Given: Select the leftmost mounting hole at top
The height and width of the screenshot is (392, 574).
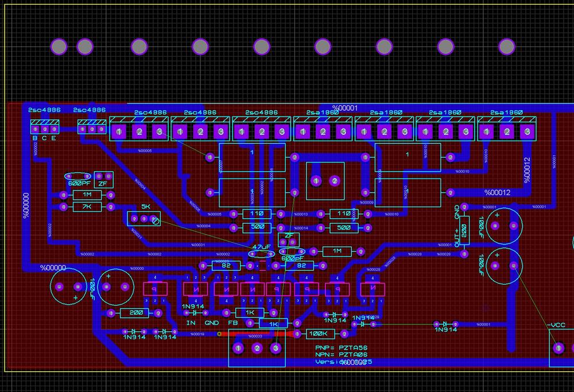Looking at the screenshot, I should (x=59, y=46).
